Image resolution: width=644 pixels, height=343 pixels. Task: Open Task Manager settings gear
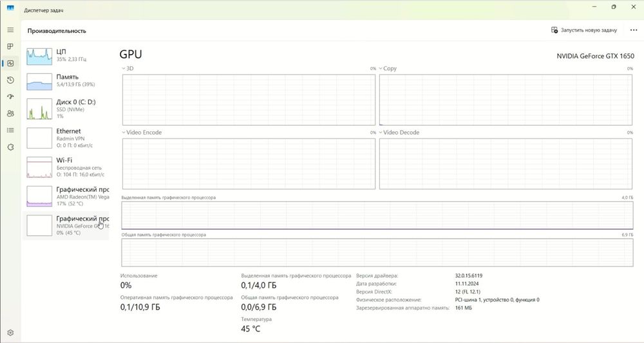[11, 333]
